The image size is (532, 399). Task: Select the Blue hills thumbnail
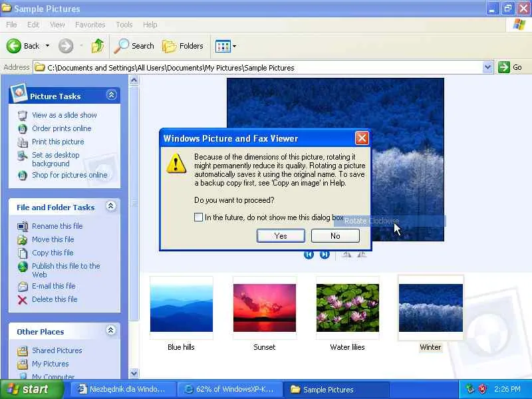pyautogui.click(x=182, y=308)
